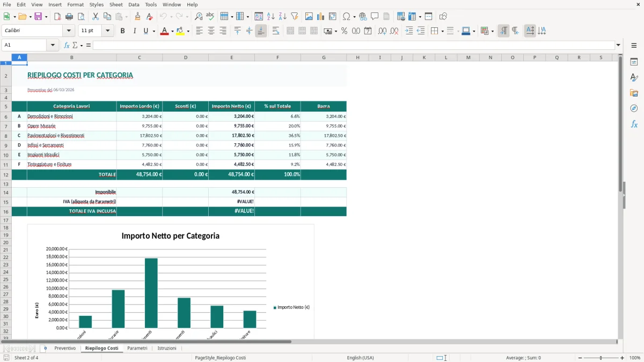Viewport: 644px width, 362px height.
Task: Toggle Wrap Text button
Action: coord(276,31)
